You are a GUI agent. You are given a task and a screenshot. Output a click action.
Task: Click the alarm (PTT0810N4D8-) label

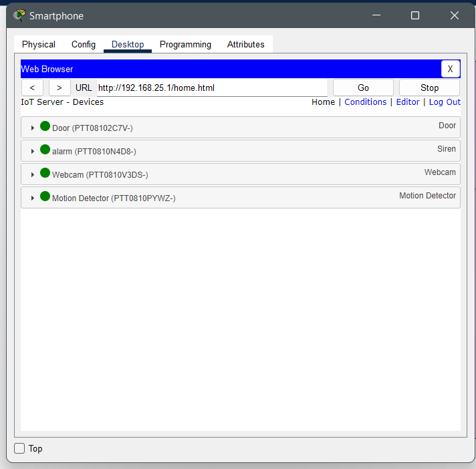click(94, 152)
